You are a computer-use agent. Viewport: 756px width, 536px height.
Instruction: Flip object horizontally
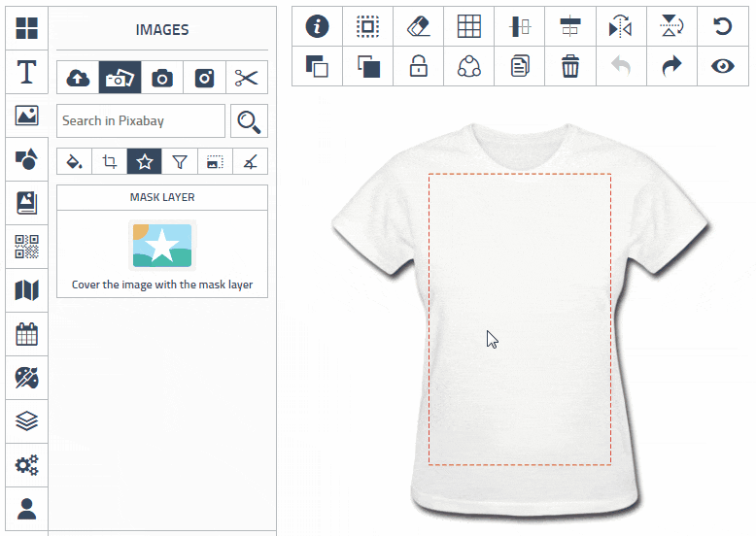(x=620, y=26)
